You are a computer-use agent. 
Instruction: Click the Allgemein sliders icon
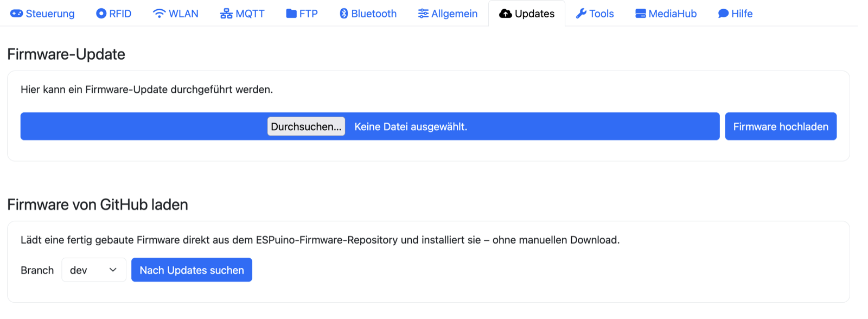click(423, 14)
